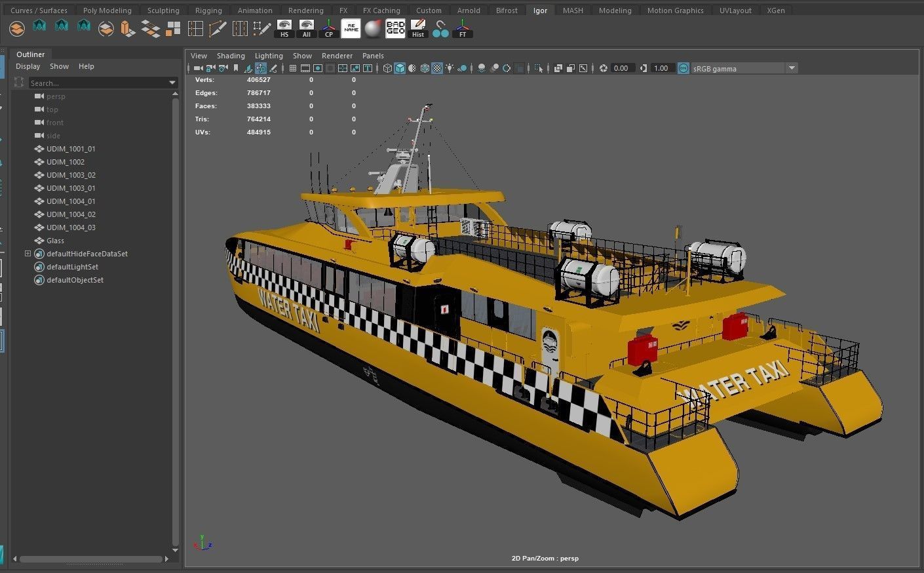Click the gray sphere material shelf icon
The height and width of the screenshot is (573, 924).
pyautogui.click(x=373, y=28)
